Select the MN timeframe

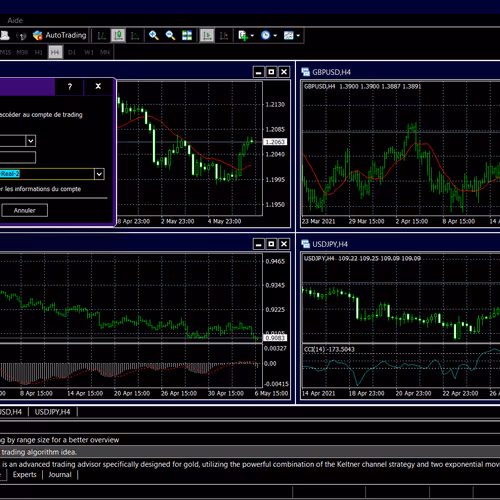click(105, 52)
